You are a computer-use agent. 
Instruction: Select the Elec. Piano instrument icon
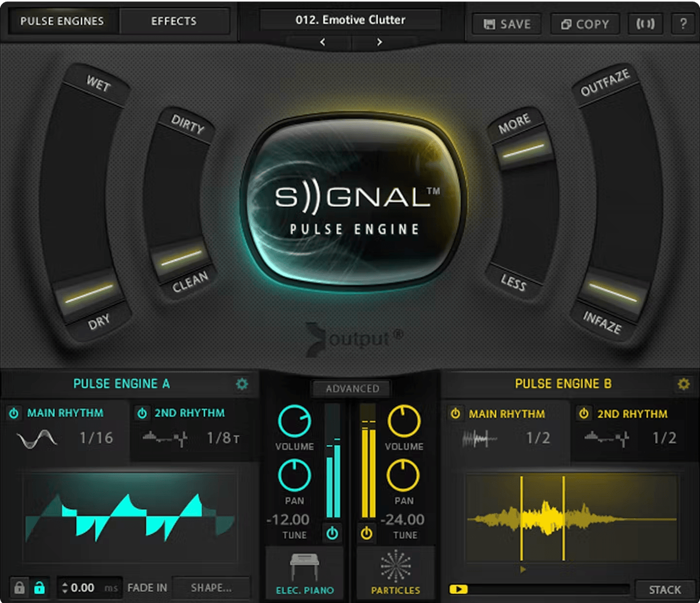point(305,567)
